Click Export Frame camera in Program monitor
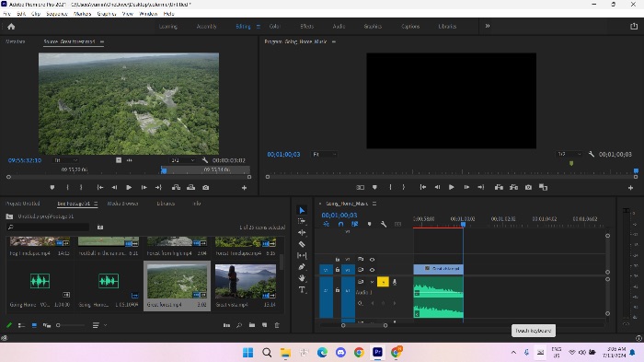The height and width of the screenshot is (362, 644). point(529,187)
